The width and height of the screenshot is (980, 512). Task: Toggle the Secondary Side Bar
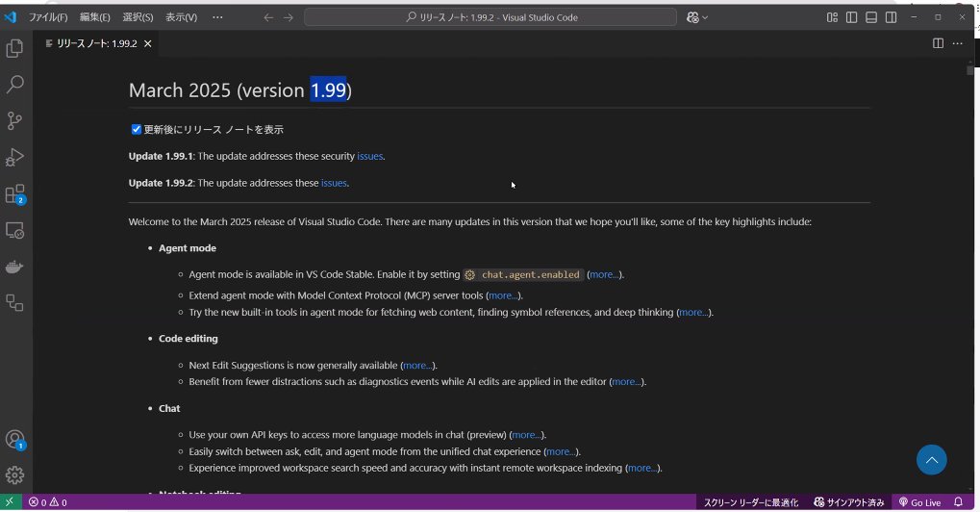coord(892,17)
